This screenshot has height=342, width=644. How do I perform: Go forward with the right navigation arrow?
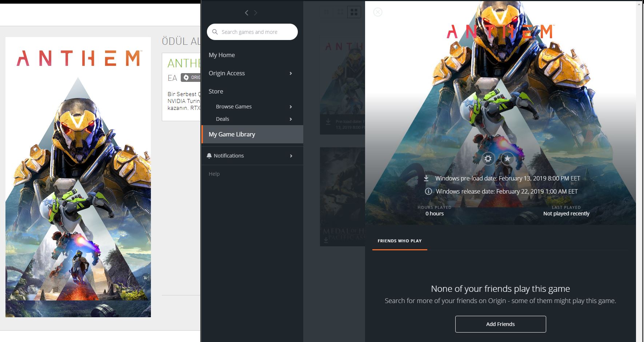(x=256, y=13)
